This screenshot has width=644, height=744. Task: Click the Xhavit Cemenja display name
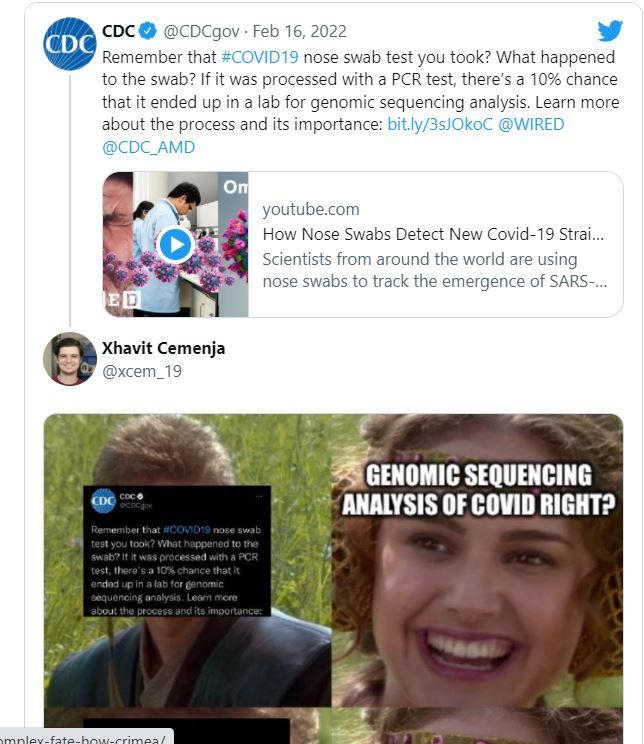163,348
